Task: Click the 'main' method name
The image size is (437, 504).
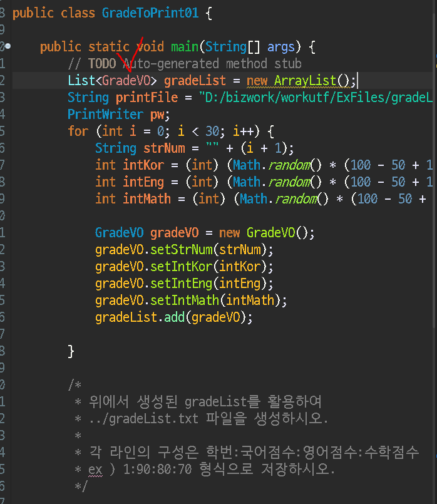Action: pos(185,47)
